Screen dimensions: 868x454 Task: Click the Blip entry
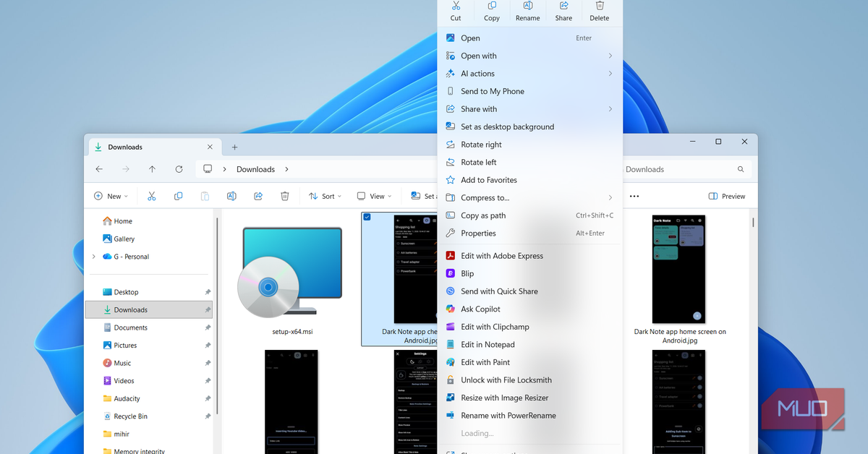coord(529,273)
